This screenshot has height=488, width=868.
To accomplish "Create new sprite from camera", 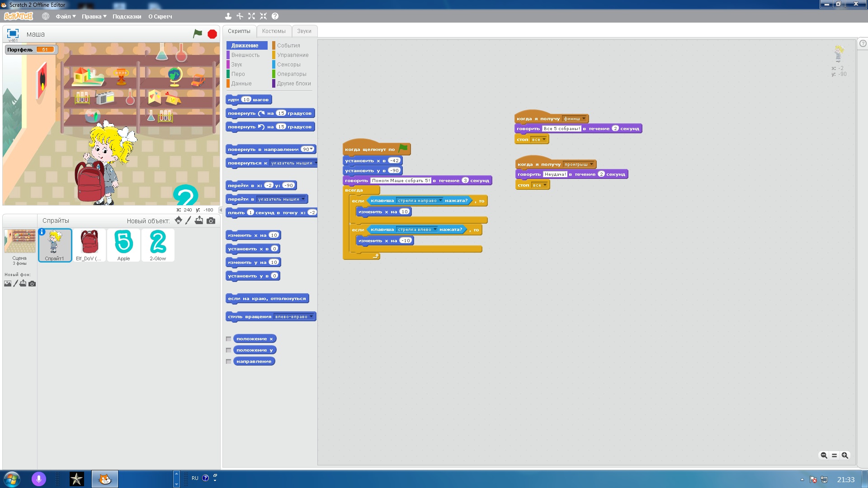I will point(211,221).
